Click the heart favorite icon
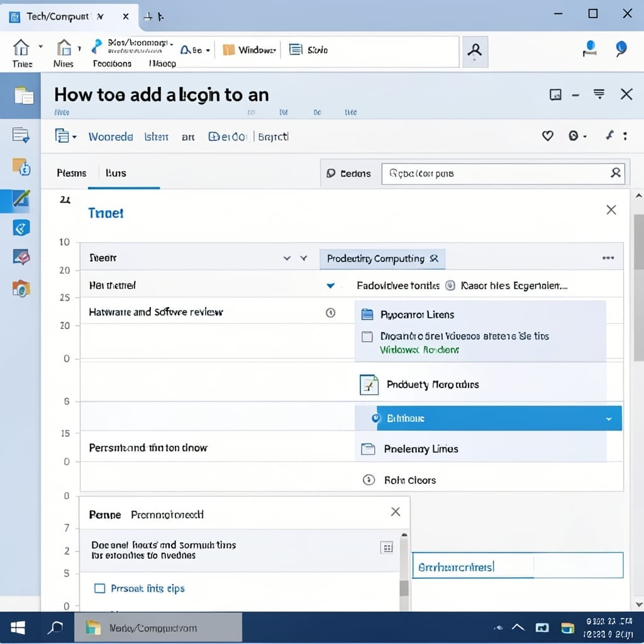 548,136
